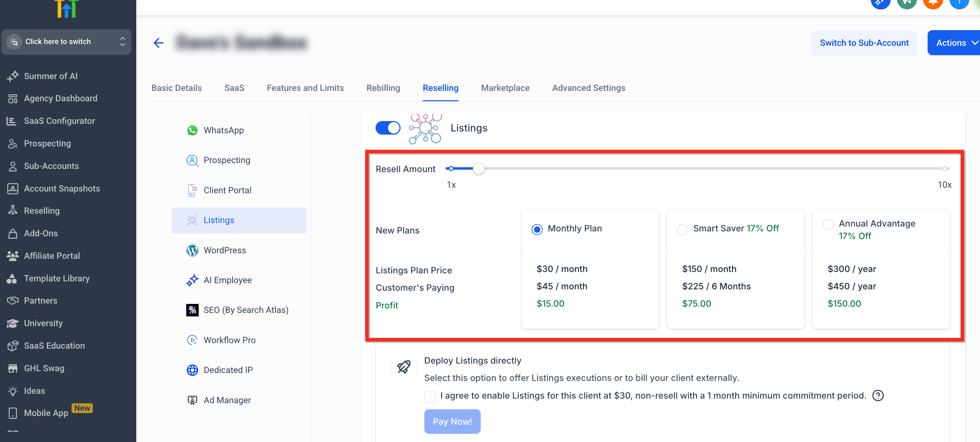Select SEO by Search Atlas item
The width and height of the screenshot is (980, 442).
(246, 310)
